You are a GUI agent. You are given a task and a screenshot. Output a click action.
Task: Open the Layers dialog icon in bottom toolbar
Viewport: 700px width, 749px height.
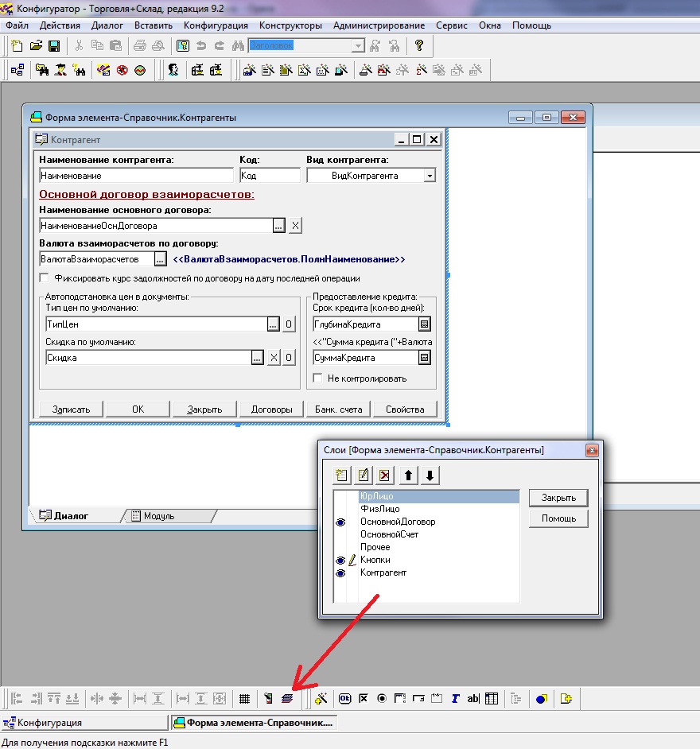pos(287,698)
